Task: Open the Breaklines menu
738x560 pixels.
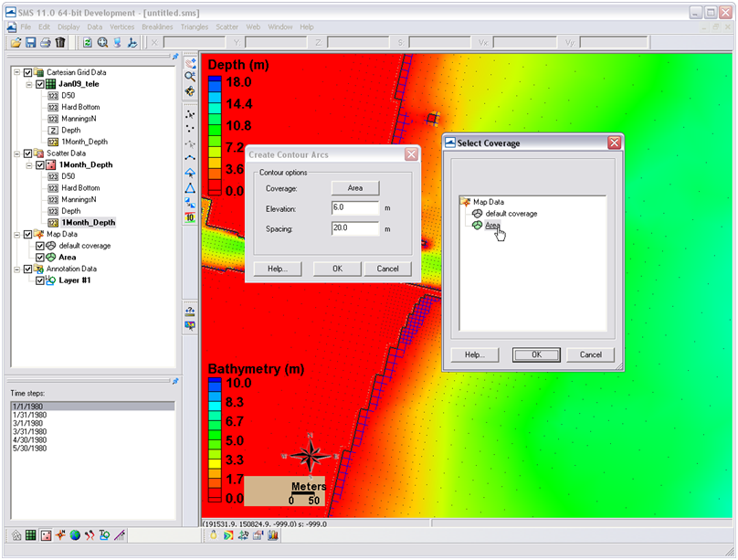Action: click(x=157, y=26)
